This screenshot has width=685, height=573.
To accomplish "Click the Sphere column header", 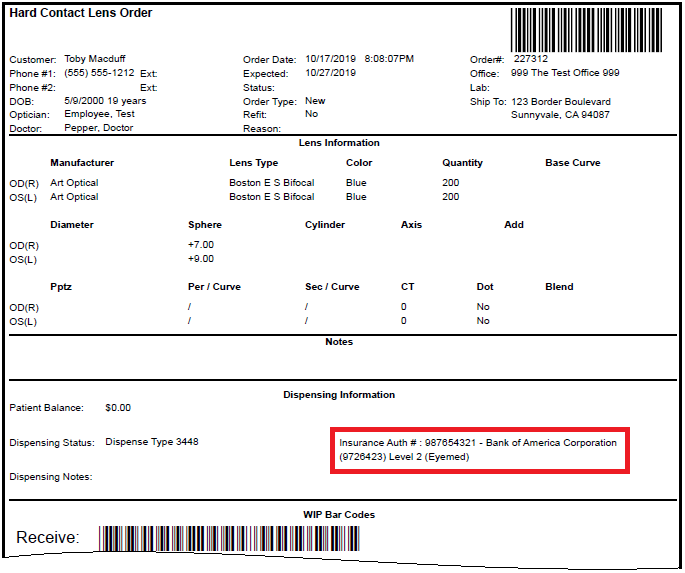I will point(205,225).
